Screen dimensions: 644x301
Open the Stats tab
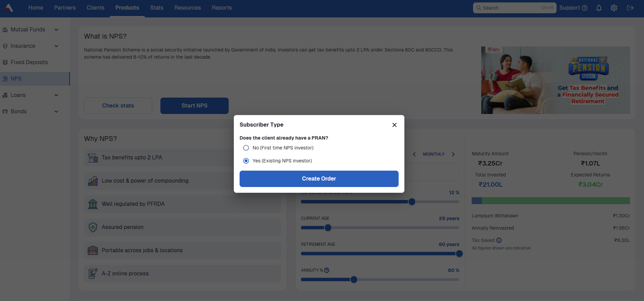pyautogui.click(x=157, y=8)
